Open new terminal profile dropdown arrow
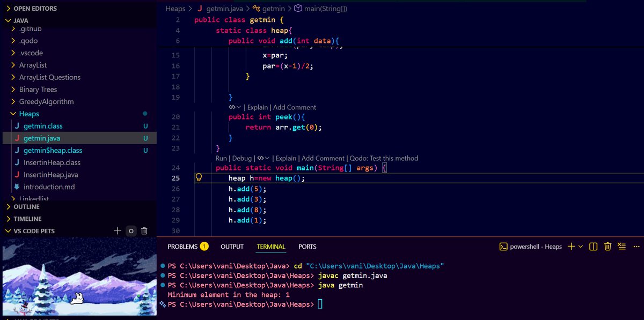644x320 pixels. click(581, 247)
